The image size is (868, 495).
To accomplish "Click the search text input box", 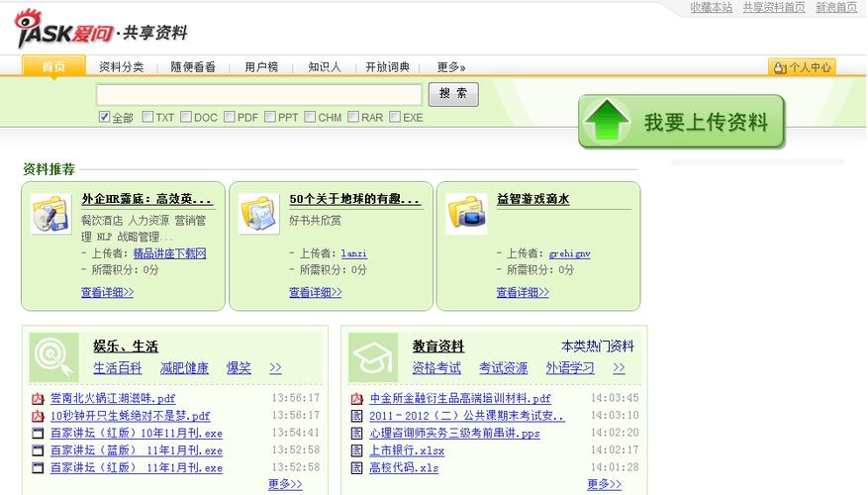I will [259, 95].
